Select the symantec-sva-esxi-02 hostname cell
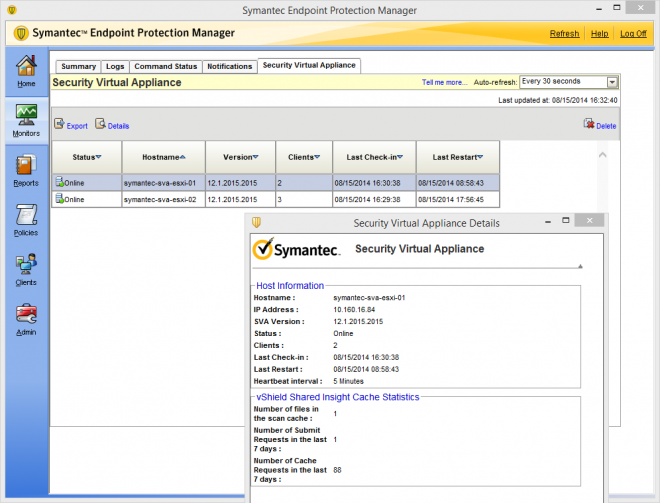This screenshot has height=503, width=660. click(164, 200)
